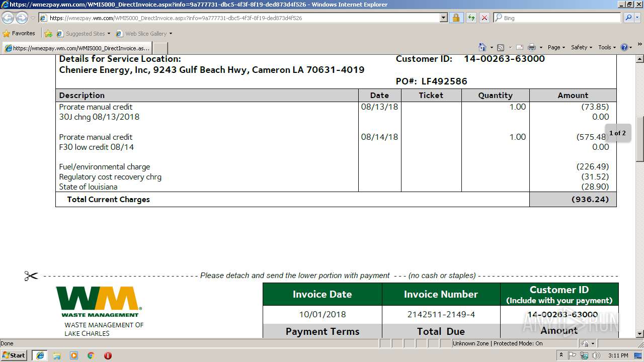Image resolution: width=644 pixels, height=362 pixels.
Task: Open the search provider options dropdown
Action: pos(637,18)
